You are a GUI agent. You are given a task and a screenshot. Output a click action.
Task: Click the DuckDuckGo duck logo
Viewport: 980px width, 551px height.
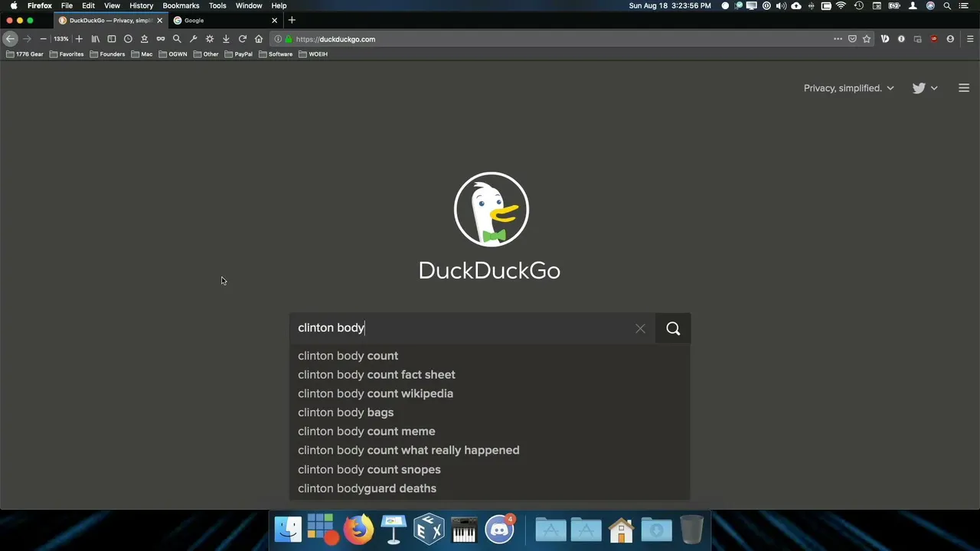click(491, 209)
